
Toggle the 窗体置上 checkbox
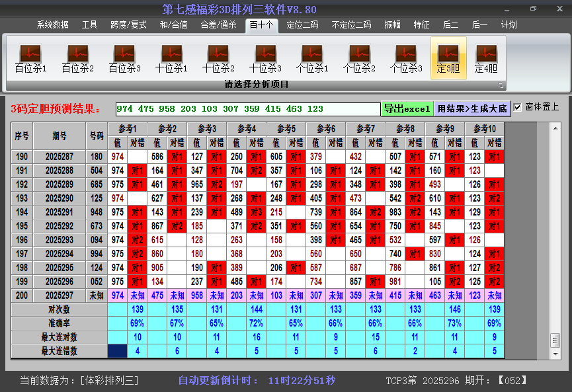517,108
